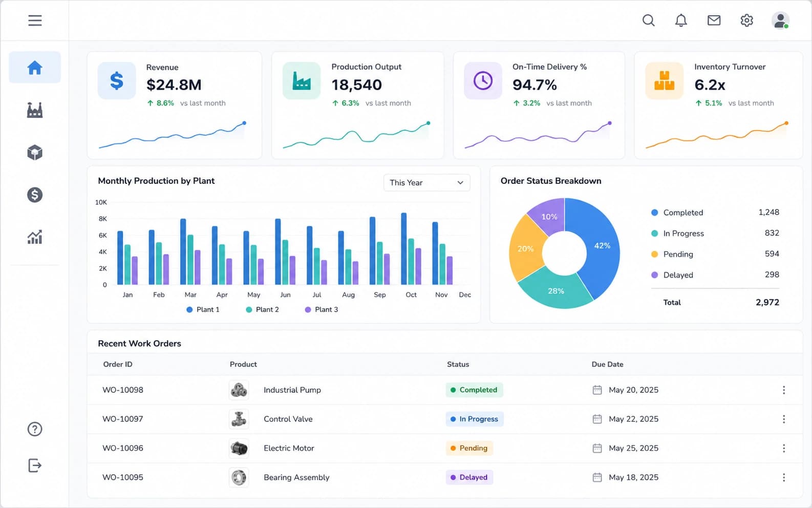Click the Pending status badge
Image resolution: width=812 pixels, height=508 pixels.
coord(469,448)
